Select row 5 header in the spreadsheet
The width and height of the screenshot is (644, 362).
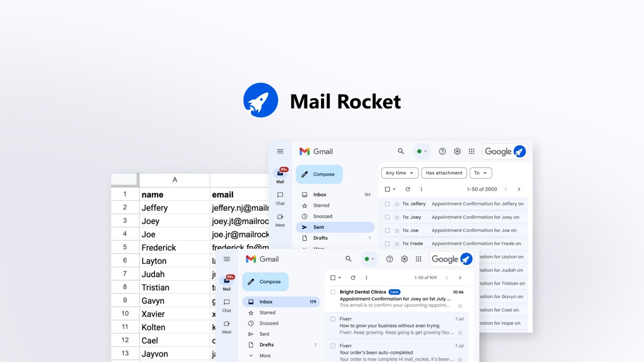[125, 247]
